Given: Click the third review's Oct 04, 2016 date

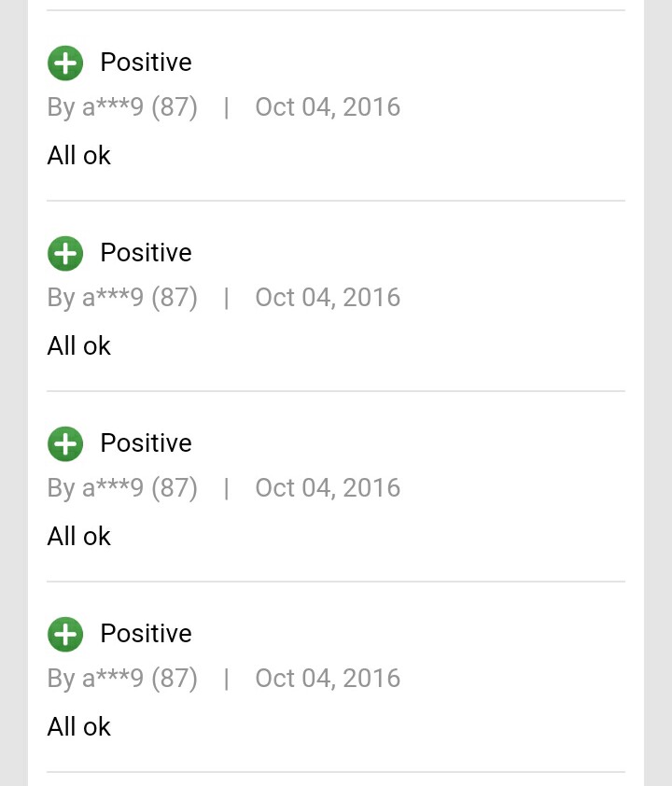Looking at the screenshot, I should tap(328, 488).
